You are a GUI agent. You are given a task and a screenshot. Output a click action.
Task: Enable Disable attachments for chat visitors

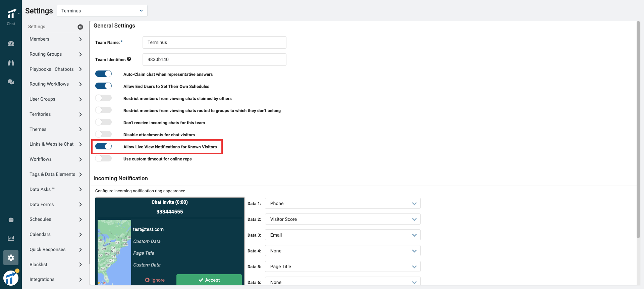tap(103, 134)
